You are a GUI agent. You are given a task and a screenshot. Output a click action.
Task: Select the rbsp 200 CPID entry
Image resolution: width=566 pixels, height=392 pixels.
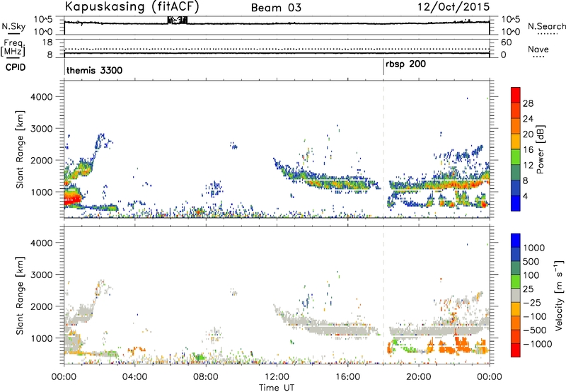point(405,64)
